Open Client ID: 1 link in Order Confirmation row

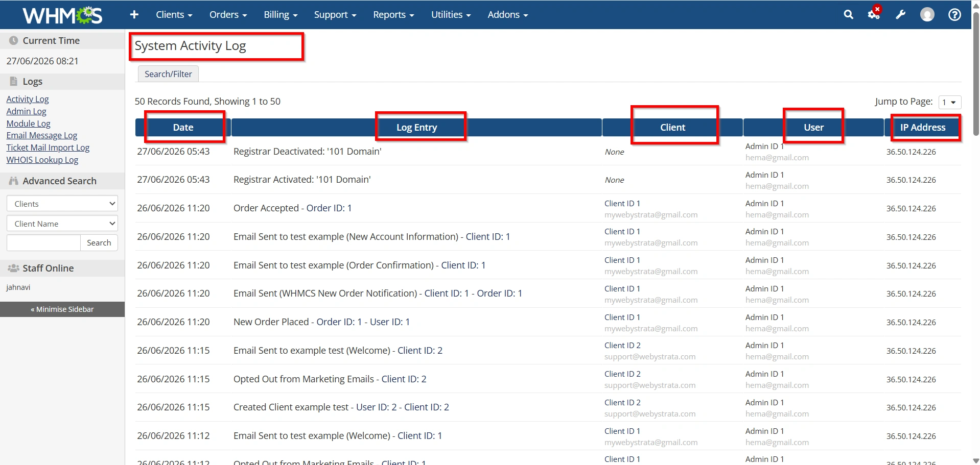point(463,265)
